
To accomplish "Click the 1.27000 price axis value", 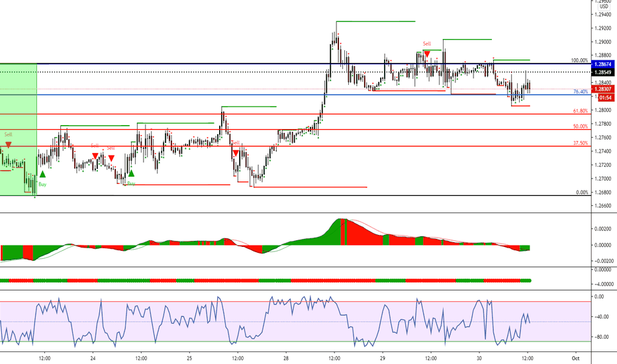I will click(603, 179).
